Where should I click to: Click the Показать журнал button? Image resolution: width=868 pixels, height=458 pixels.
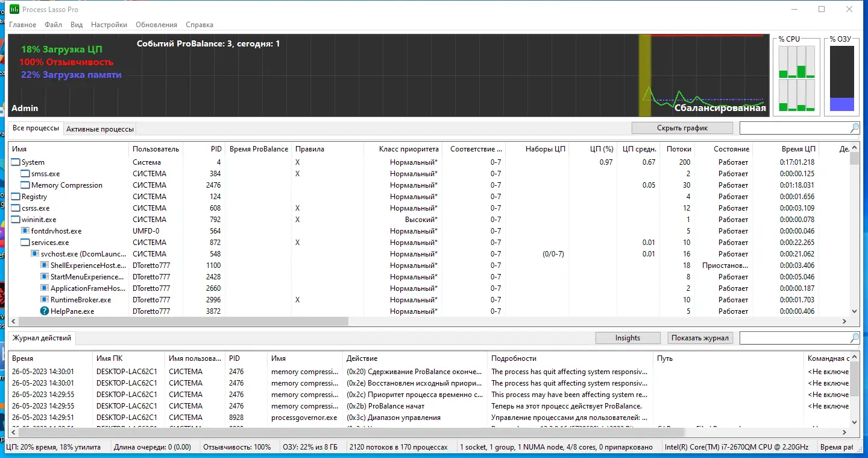point(699,337)
